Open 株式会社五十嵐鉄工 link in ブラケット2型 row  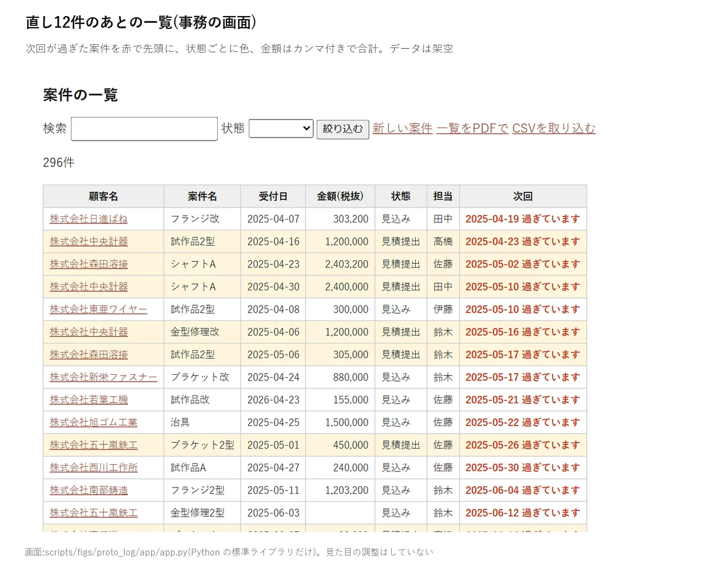coord(93,445)
